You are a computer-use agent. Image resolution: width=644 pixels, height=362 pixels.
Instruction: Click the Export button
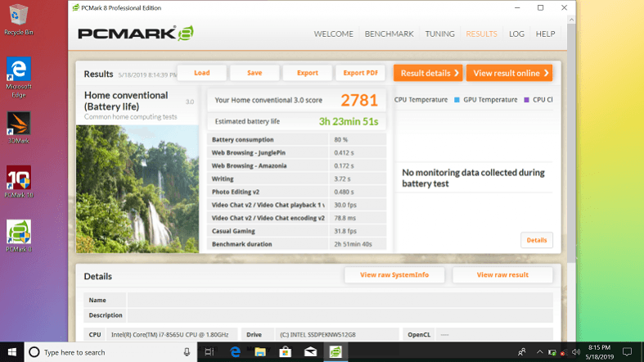pyautogui.click(x=307, y=73)
